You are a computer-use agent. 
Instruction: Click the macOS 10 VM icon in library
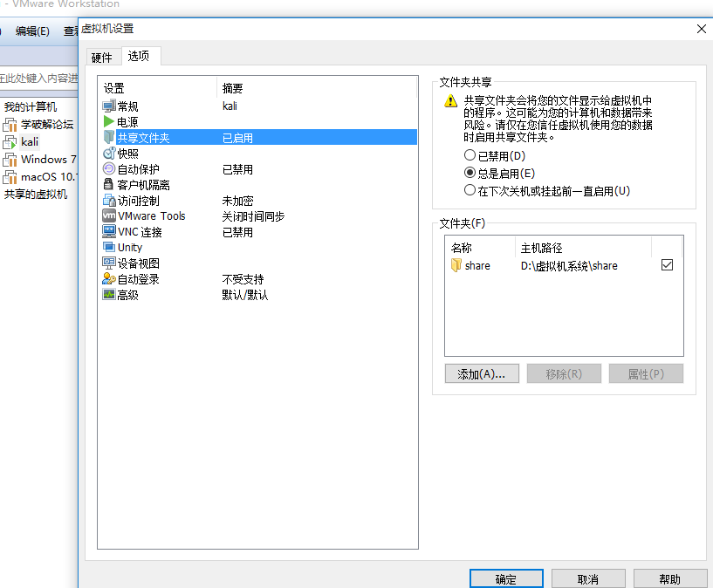(10, 177)
